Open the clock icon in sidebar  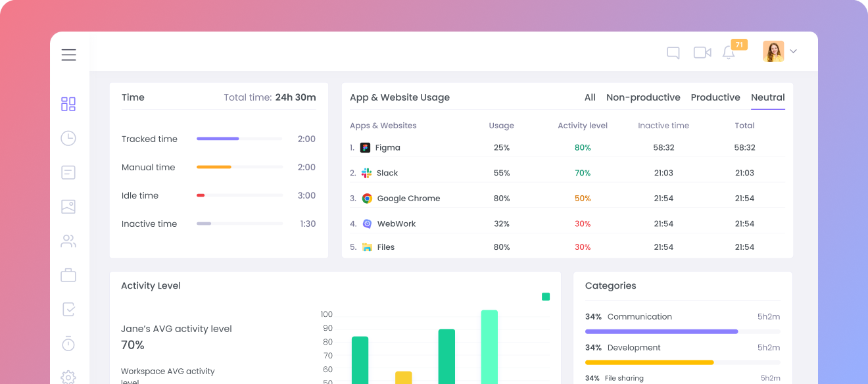68,138
